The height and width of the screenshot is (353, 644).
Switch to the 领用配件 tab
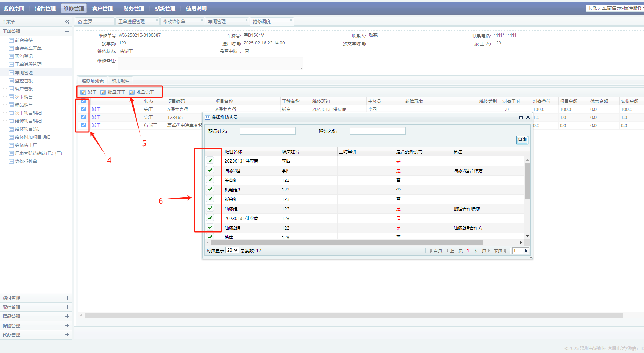(121, 81)
